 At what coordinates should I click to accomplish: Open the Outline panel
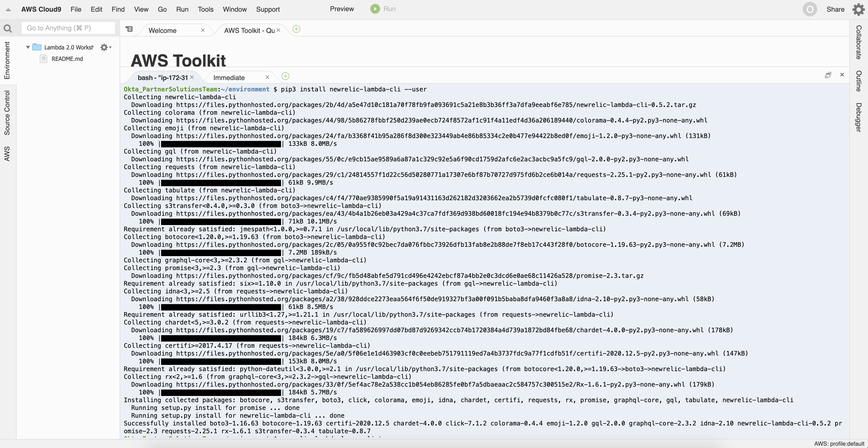859,81
